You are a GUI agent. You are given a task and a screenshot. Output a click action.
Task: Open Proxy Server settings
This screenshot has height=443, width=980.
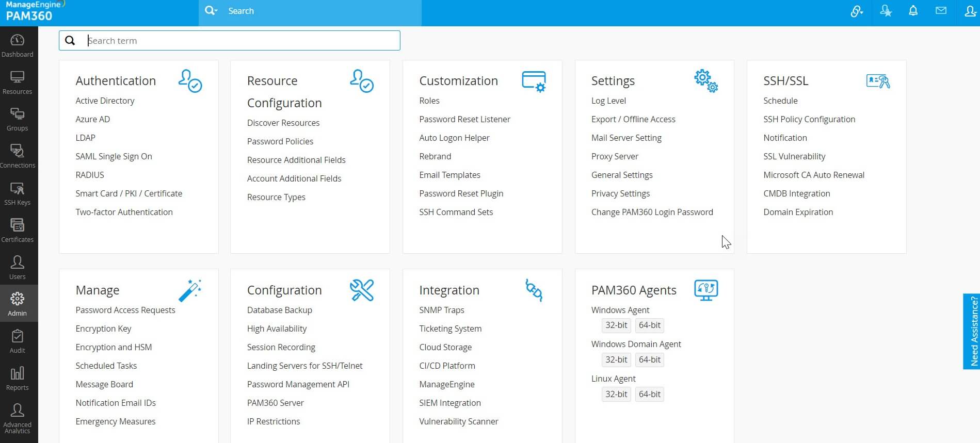[x=615, y=156]
